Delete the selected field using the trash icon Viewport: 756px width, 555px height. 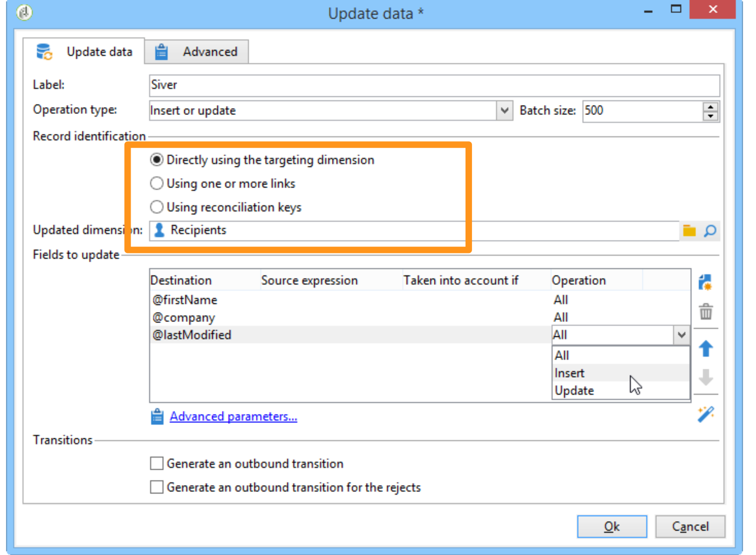706,312
